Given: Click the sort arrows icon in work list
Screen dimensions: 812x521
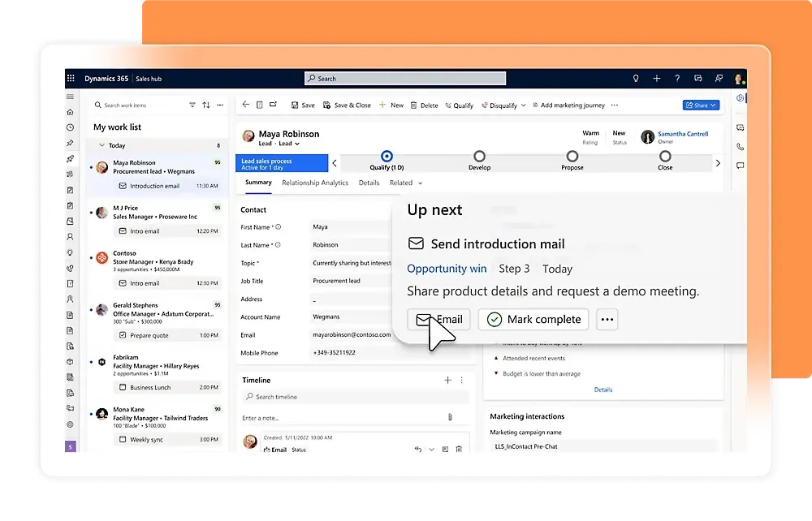Looking at the screenshot, I should coord(206,105).
